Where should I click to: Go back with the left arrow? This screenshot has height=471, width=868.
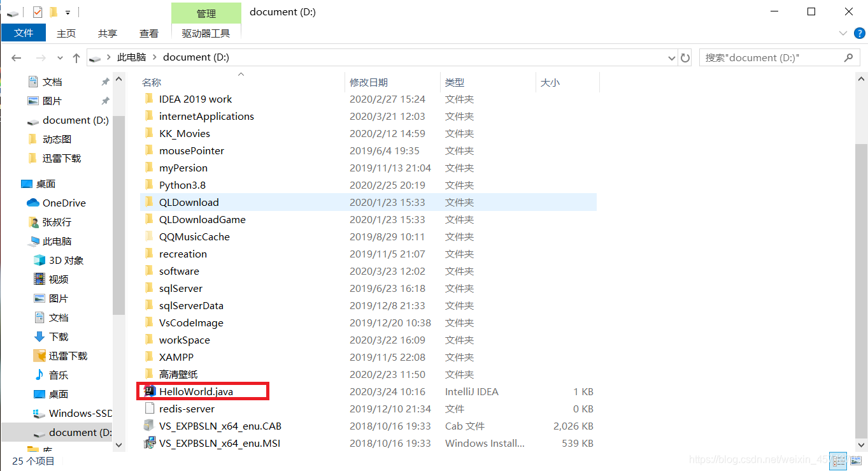point(17,57)
